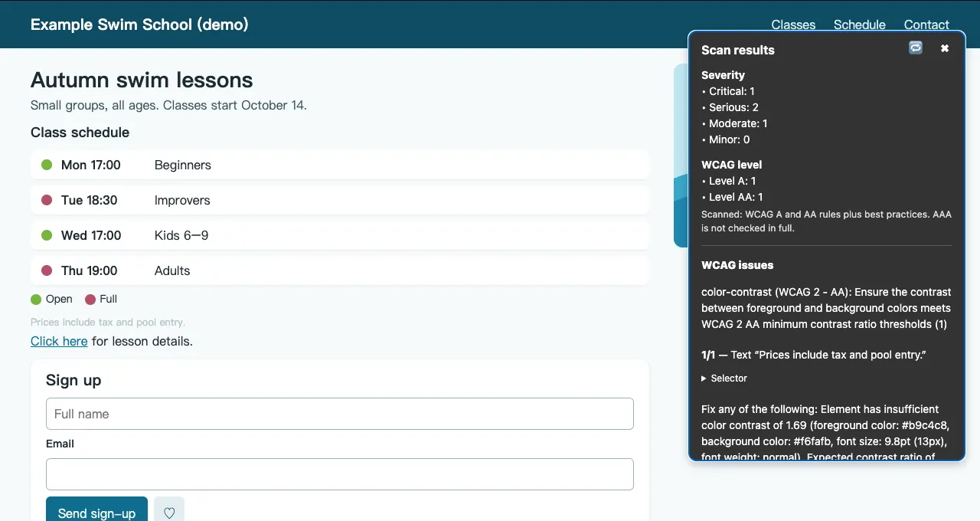The width and height of the screenshot is (980, 521).
Task: Click the red Full legend dot
Action: (90, 300)
